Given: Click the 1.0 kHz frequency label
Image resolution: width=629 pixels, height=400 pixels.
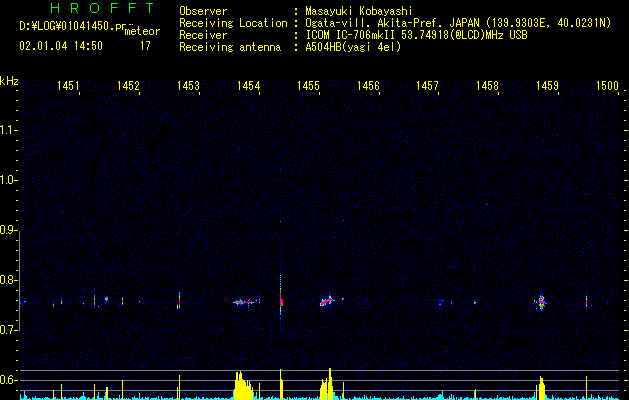Looking at the screenshot, I should [8, 180].
